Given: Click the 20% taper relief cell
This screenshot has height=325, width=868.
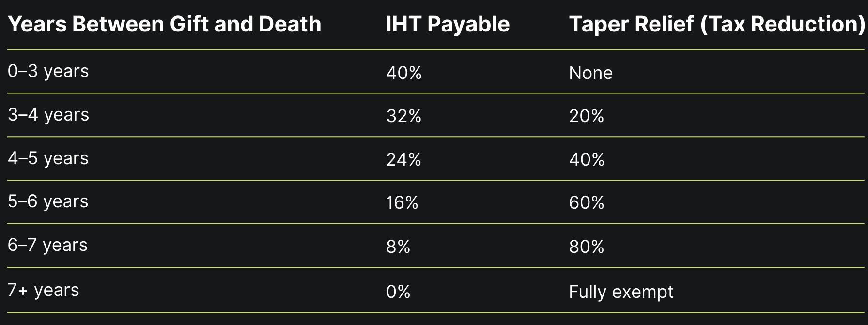Looking at the screenshot, I should pyautogui.click(x=587, y=116).
